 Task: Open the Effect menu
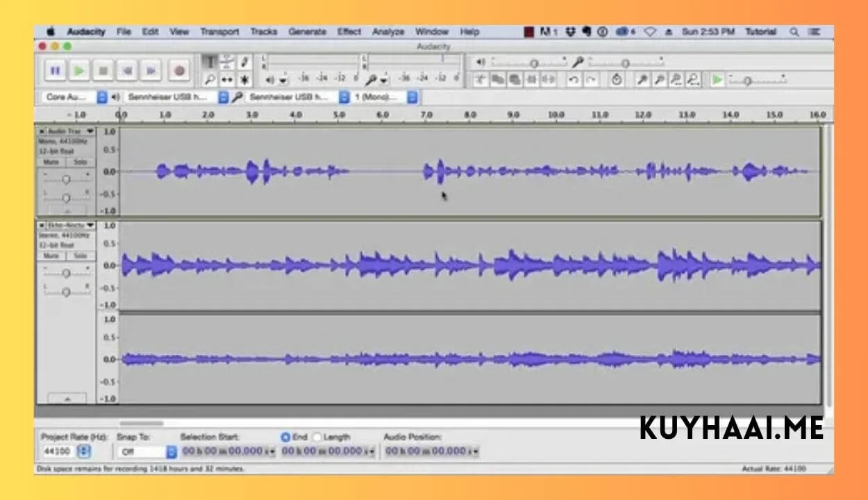tap(349, 32)
